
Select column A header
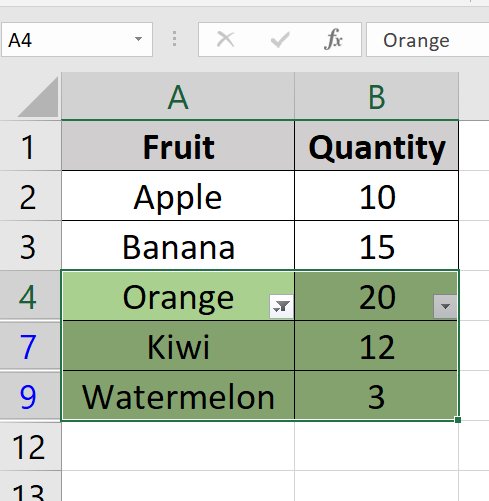[x=178, y=97]
